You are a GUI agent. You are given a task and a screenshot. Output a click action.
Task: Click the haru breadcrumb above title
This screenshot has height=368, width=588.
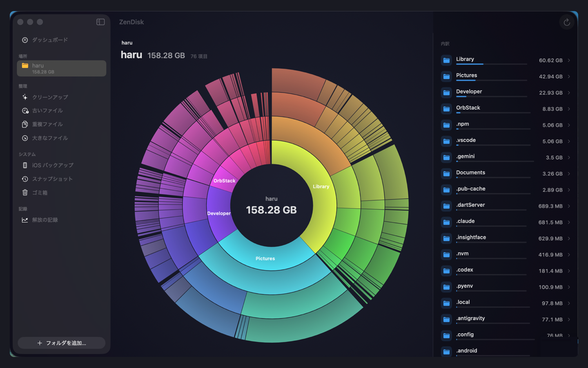click(x=127, y=43)
